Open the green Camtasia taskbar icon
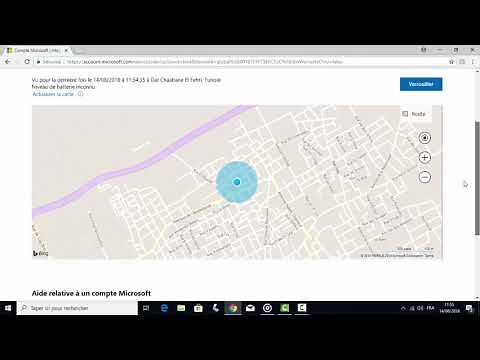 (x=285, y=308)
